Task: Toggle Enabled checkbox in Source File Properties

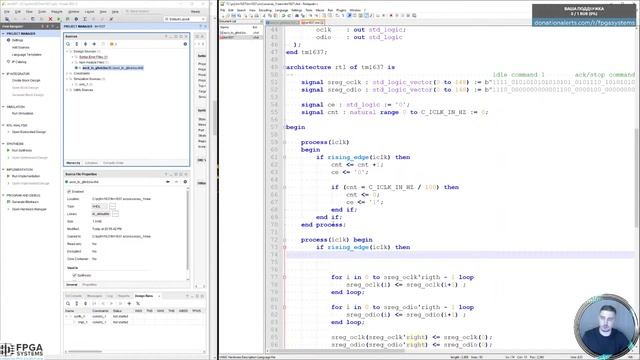Action: point(69,191)
